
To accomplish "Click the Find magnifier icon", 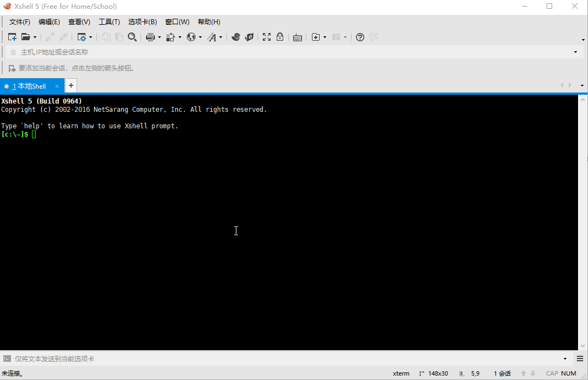I will click(132, 37).
